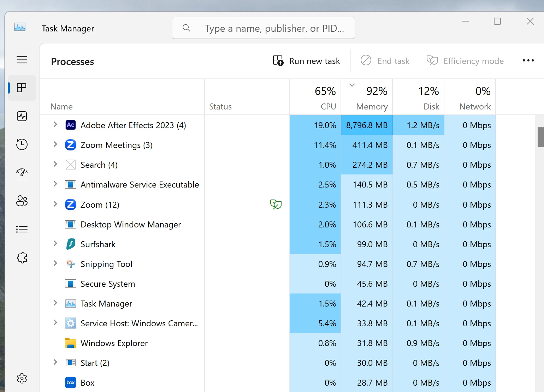
Task: Sort by the Memory column header
Action: click(367, 97)
